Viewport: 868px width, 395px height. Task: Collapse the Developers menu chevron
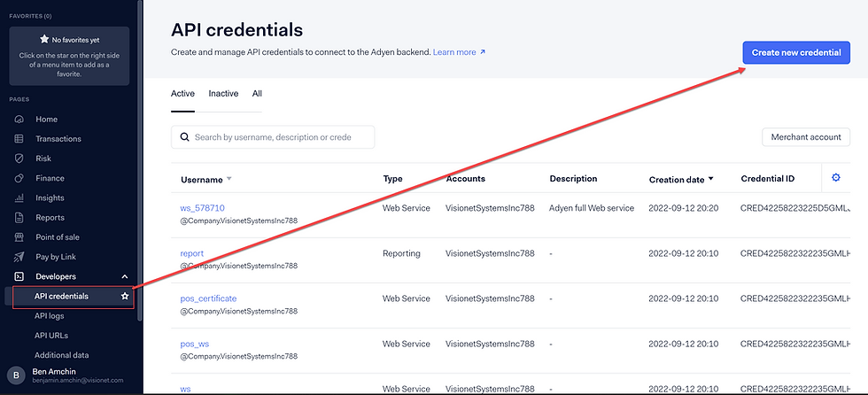(x=125, y=276)
